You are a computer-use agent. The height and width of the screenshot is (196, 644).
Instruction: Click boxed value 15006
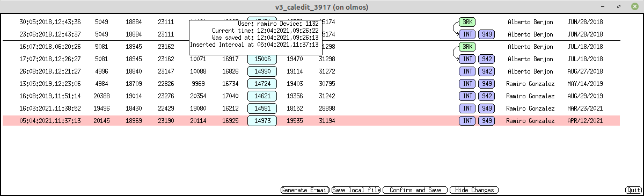(x=262, y=59)
